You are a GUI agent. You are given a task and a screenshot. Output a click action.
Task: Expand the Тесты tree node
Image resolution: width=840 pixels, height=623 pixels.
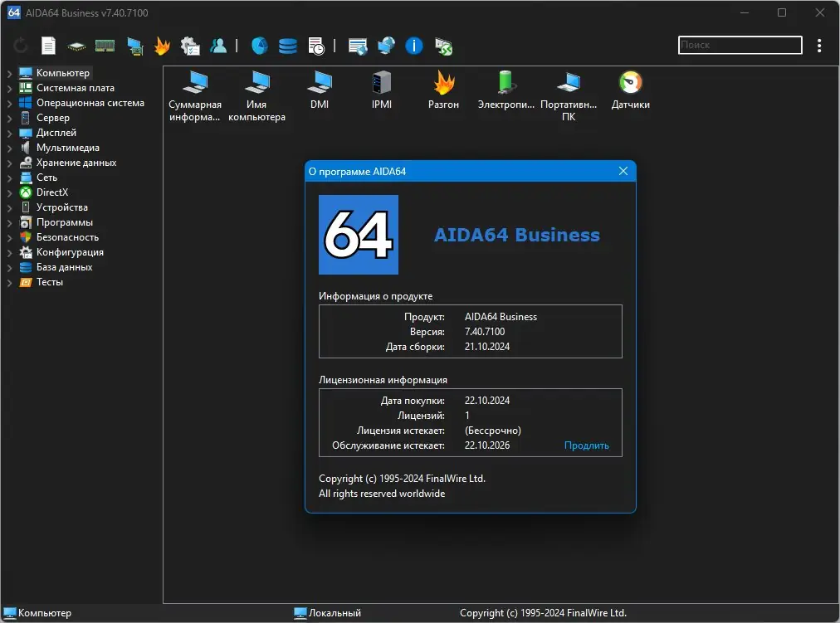point(10,282)
